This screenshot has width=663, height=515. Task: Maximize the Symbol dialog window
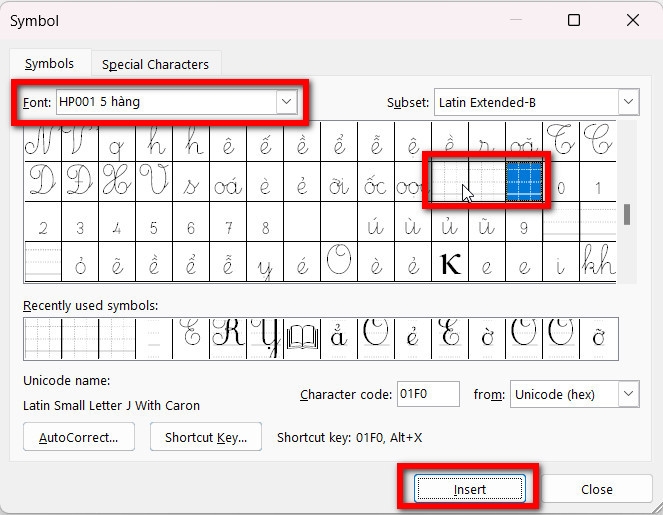574,20
